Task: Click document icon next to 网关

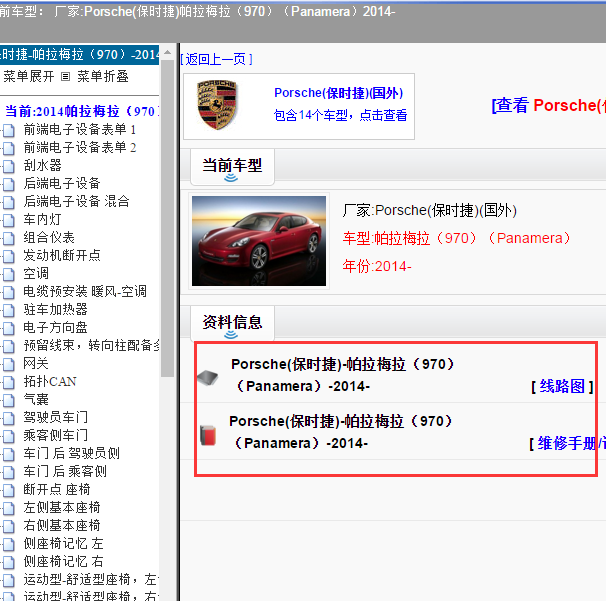Action: click(x=9, y=364)
